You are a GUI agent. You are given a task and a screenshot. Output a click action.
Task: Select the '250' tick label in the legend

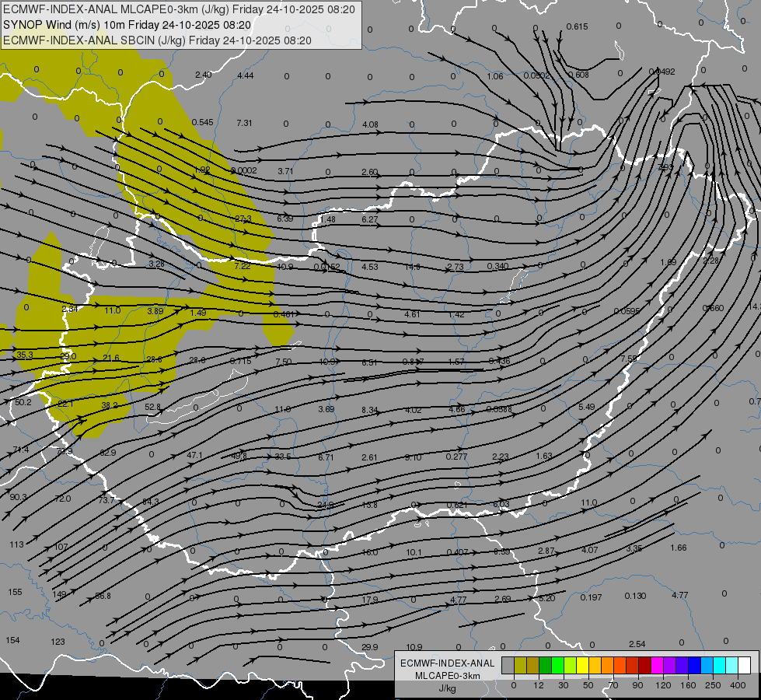pos(713,685)
